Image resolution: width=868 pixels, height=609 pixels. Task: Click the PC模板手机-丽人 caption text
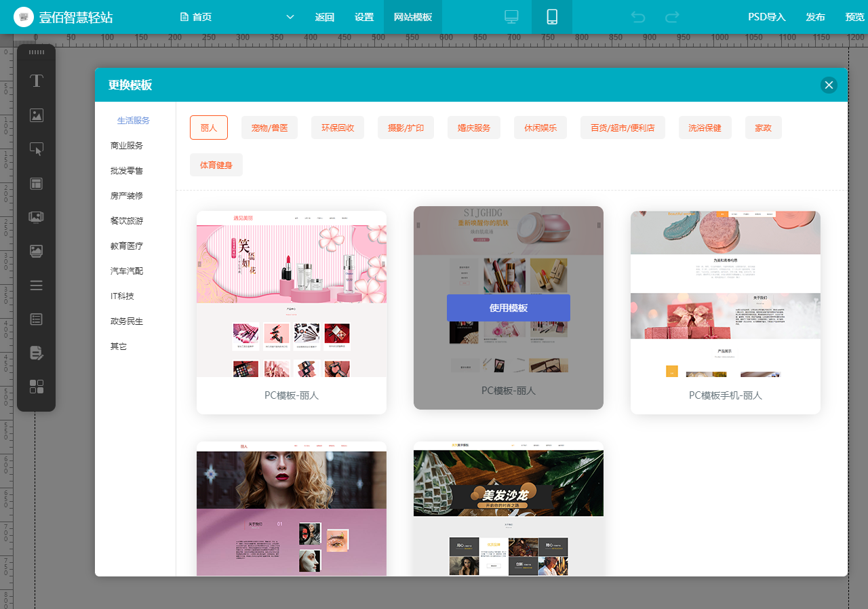pyautogui.click(x=726, y=395)
